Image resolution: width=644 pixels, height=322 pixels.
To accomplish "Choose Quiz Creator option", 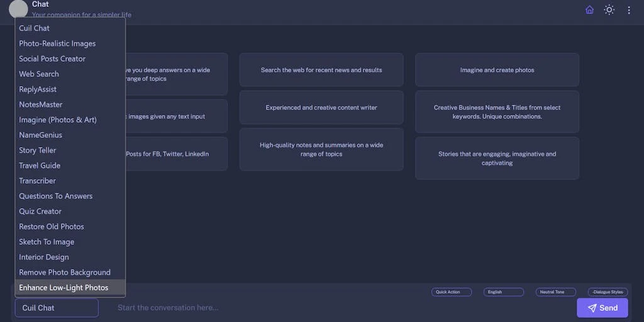I will (70, 211).
